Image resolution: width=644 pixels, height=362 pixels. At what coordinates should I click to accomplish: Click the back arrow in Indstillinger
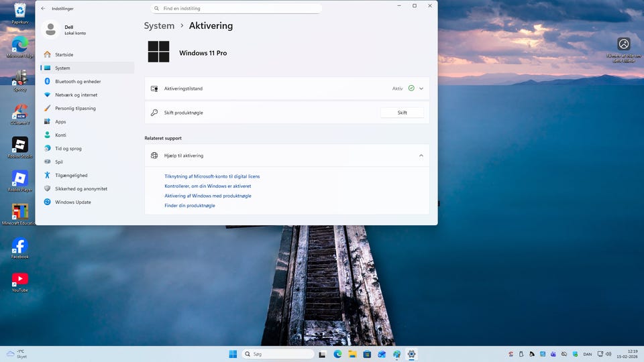[x=44, y=9]
